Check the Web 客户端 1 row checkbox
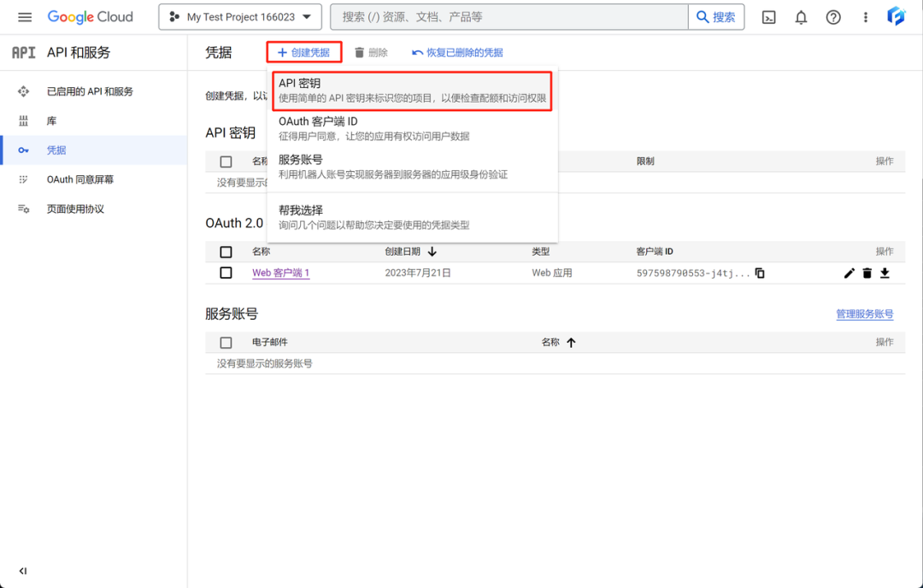 click(226, 273)
